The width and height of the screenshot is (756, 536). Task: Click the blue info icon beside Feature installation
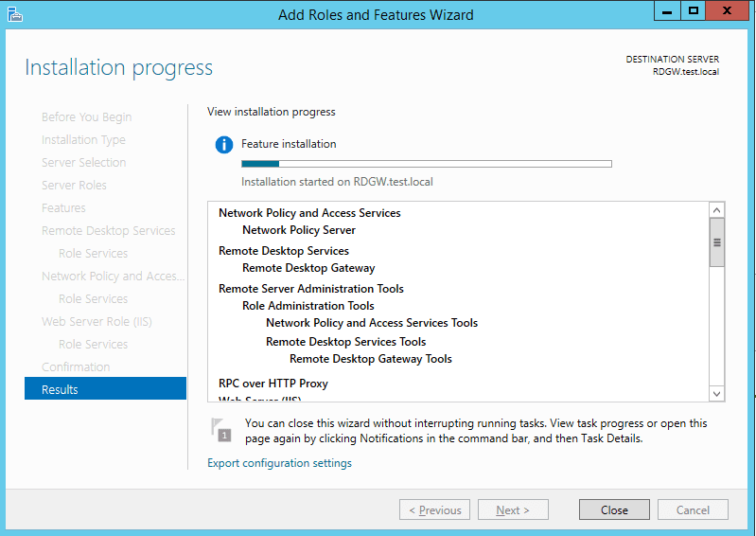click(224, 145)
